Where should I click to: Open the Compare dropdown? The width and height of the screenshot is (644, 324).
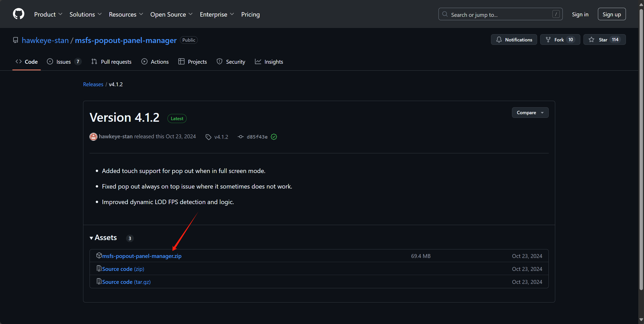point(530,113)
